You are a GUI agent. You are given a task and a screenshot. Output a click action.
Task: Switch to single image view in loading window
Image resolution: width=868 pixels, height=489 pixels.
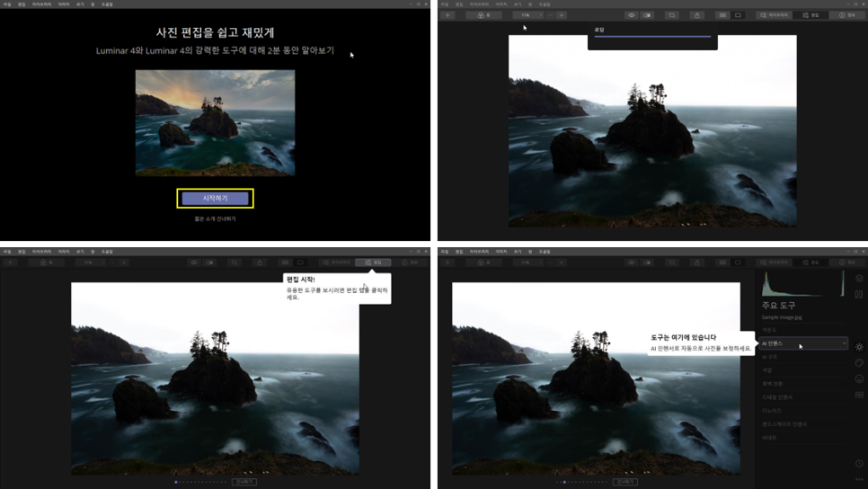pyautogui.click(x=738, y=15)
